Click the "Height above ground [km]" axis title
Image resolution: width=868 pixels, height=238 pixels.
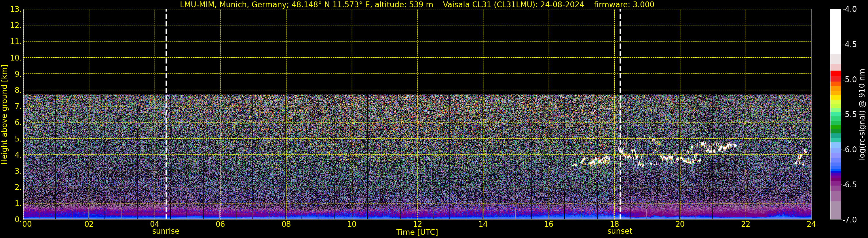pyautogui.click(x=4, y=115)
